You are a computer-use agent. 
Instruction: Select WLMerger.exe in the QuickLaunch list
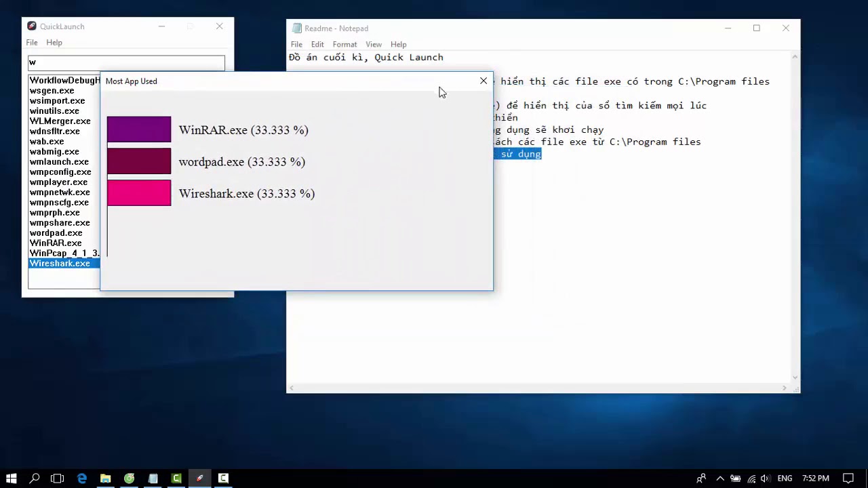click(x=64, y=121)
